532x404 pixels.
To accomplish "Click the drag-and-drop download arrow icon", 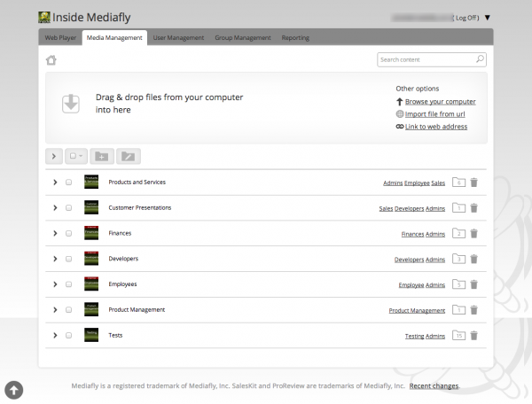I will click(x=71, y=104).
